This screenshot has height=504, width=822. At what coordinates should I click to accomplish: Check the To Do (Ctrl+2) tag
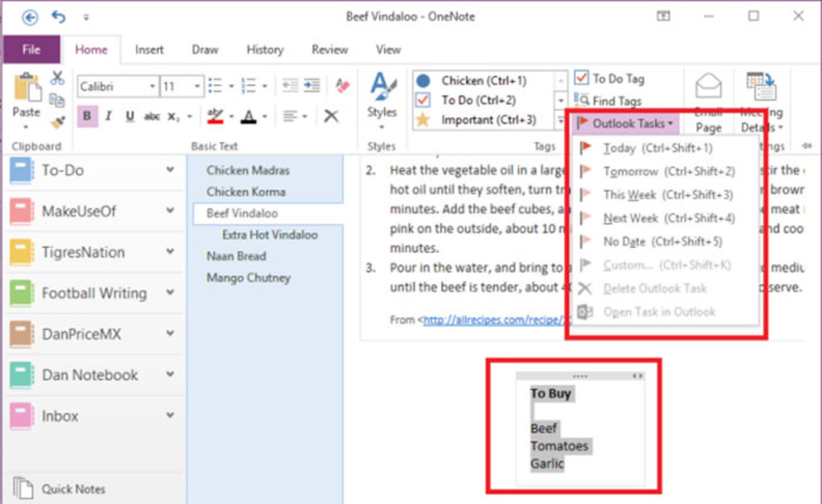[479, 100]
